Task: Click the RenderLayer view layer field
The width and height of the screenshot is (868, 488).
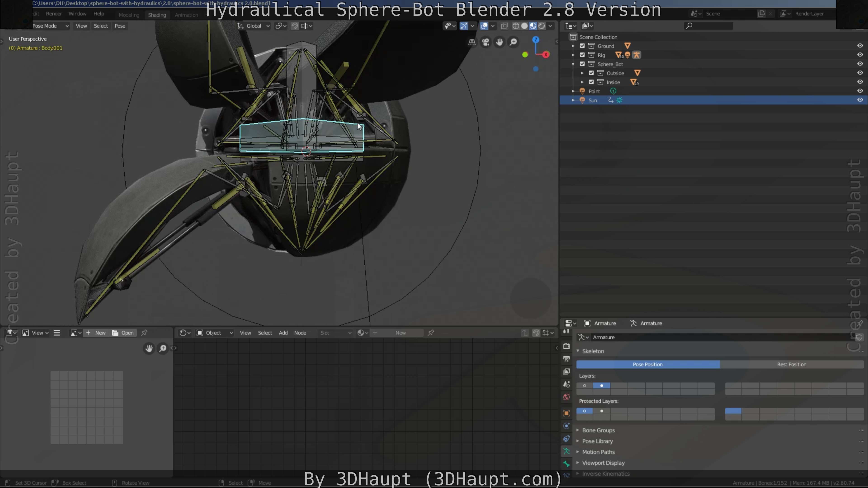Action: (x=814, y=14)
